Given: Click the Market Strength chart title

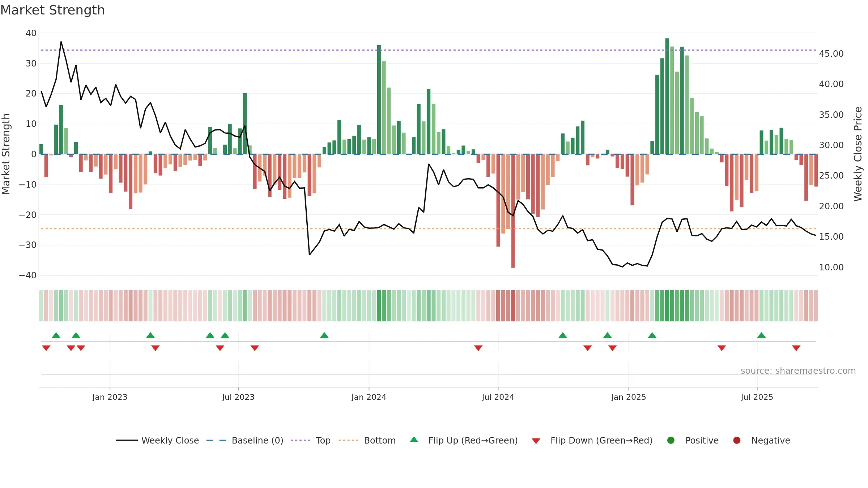Looking at the screenshot, I should [52, 10].
